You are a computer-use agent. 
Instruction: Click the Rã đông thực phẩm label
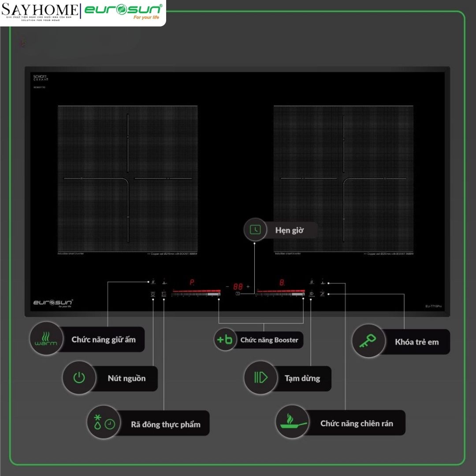[x=165, y=424]
